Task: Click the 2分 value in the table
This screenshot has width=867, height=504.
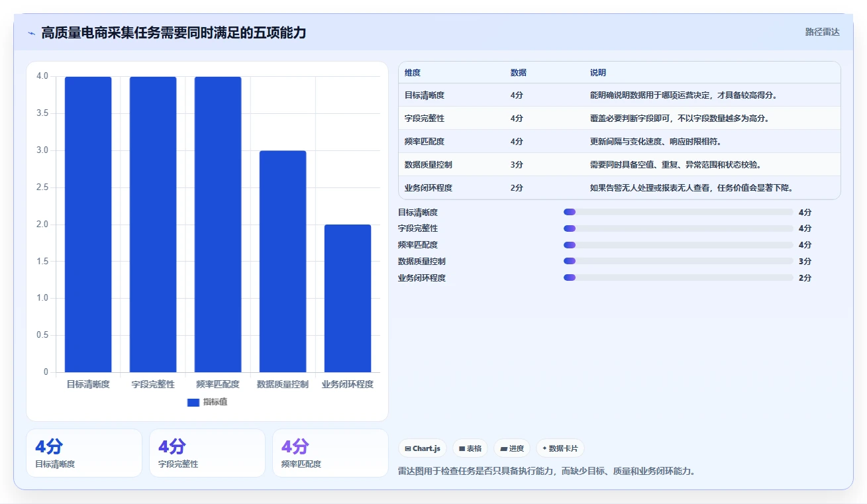Action: (517, 188)
